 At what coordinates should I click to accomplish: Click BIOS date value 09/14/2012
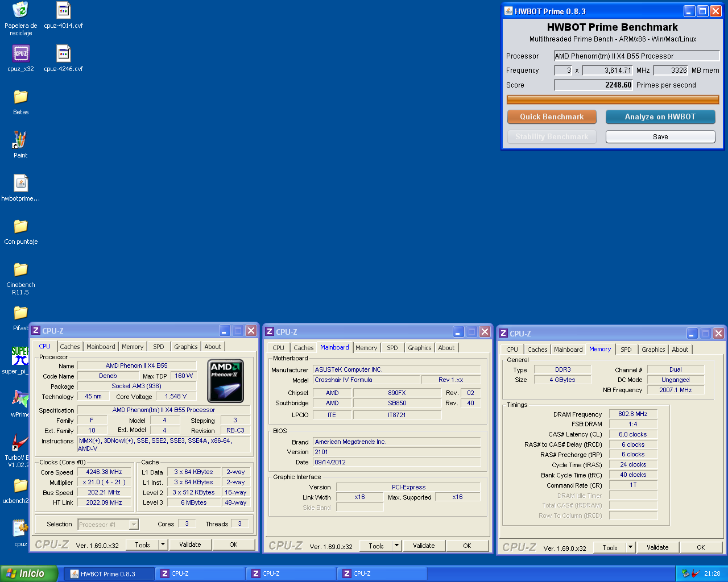397,462
